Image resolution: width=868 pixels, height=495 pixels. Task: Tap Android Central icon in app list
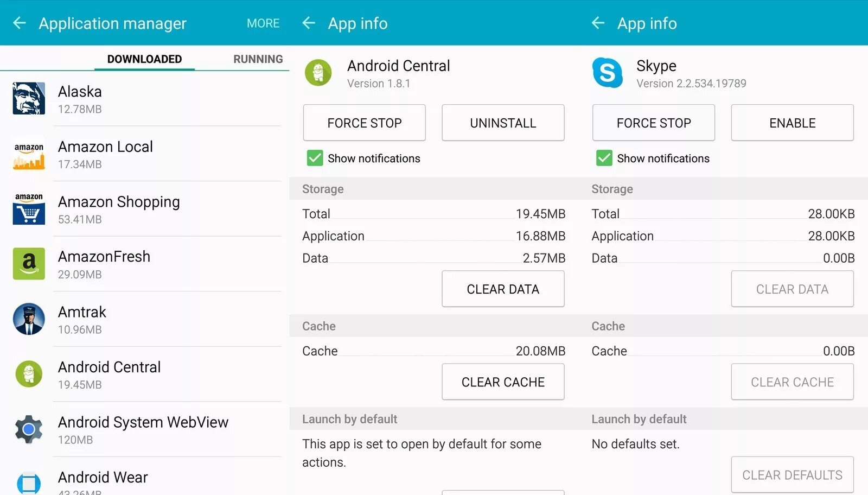coord(29,374)
